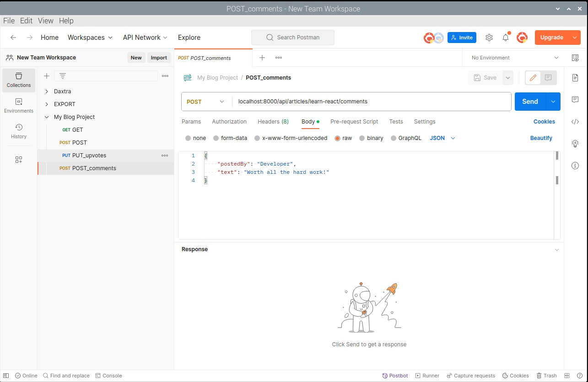Open Postbot in status bar

tap(395, 376)
